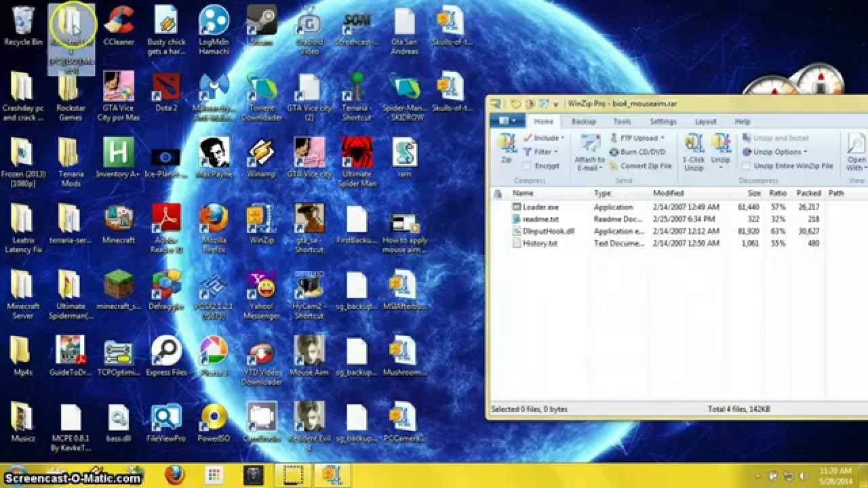868x488 pixels.
Task: Expand the quick access toolbar arrow
Action: pyautogui.click(x=555, y=104)
